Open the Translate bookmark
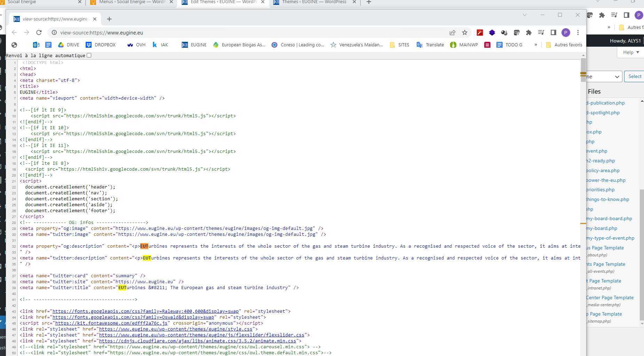The width and height of the screenshot is (644, 356). pos(430,45)
